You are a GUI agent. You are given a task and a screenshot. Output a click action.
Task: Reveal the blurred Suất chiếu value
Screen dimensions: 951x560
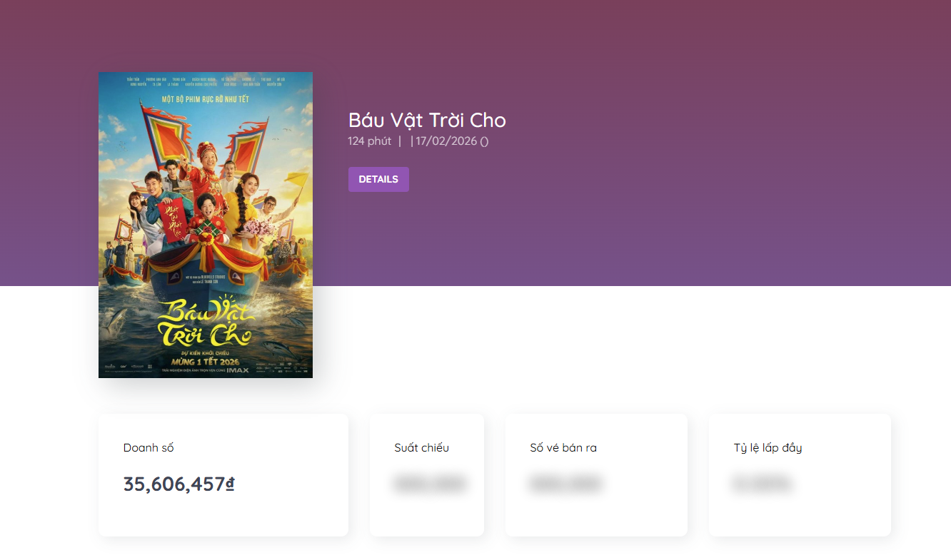(428, 484)
